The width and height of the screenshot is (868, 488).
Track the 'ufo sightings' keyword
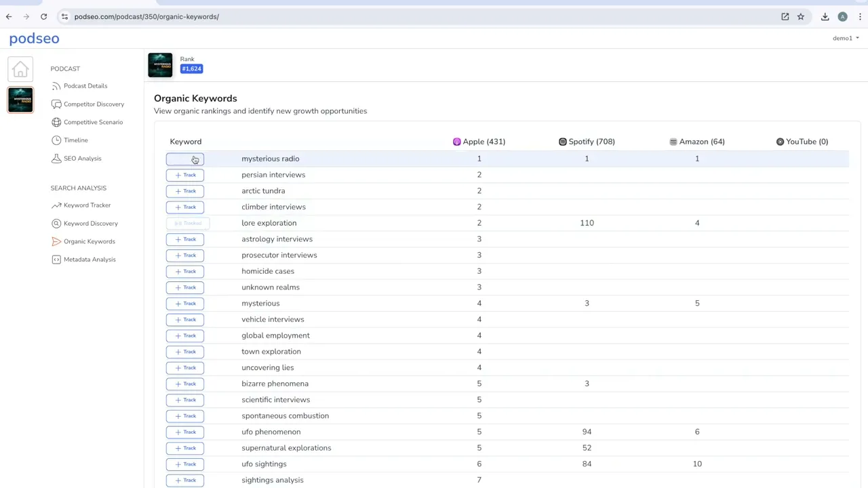pyautogui.click(x=185, y=464)
